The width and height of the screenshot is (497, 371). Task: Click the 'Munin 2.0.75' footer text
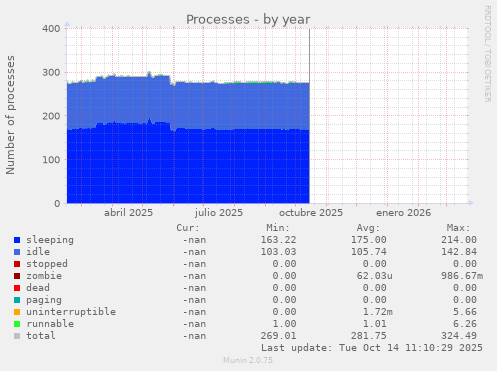pyautogui.click(x=248, y=360)
